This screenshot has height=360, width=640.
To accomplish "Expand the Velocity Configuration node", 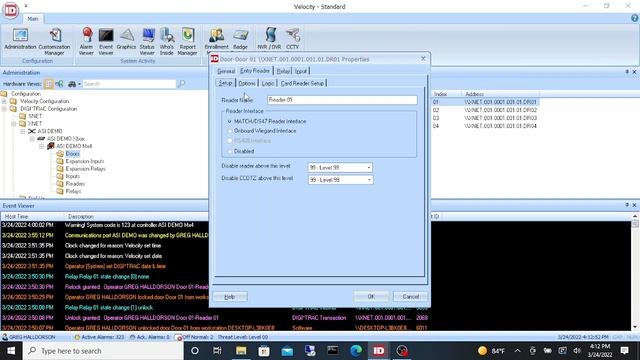I will 4,101.
